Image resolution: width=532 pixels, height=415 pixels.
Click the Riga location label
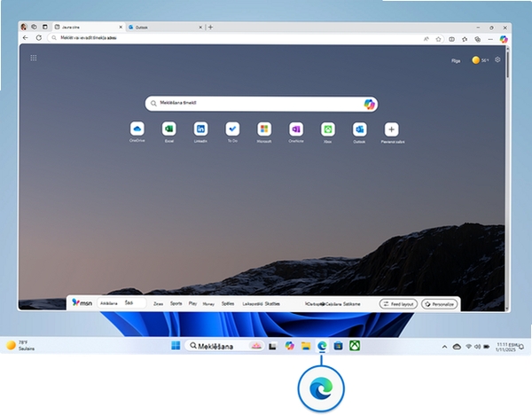456,60
